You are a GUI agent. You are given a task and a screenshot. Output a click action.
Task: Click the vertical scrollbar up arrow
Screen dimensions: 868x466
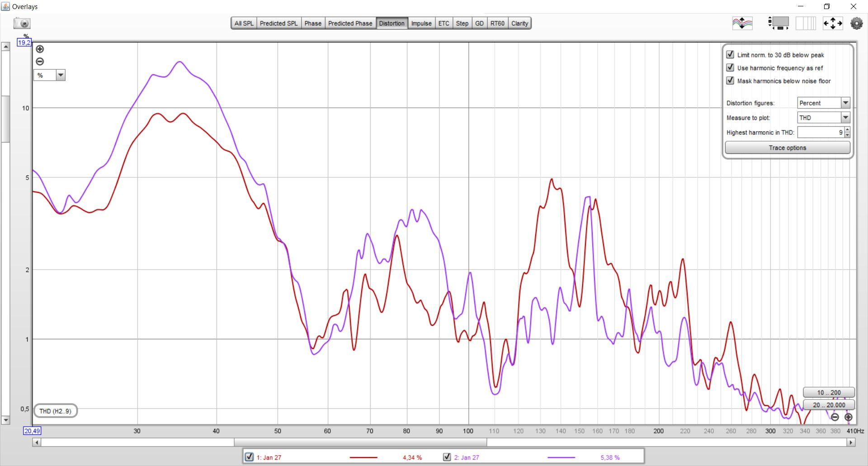(x=6, y=47)
